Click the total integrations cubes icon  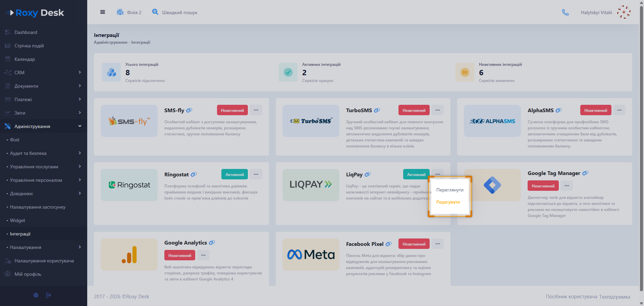coord(111,72)
